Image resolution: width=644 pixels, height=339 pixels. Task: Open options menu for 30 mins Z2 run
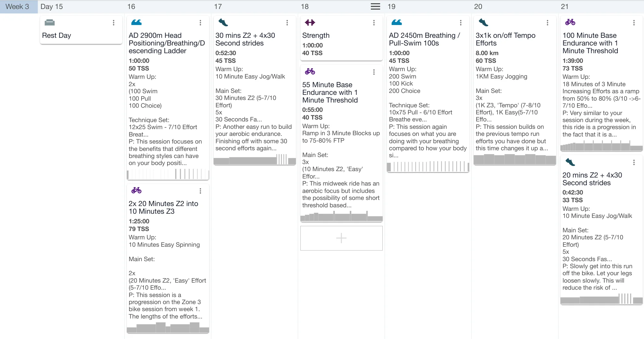tap(287, 23)
